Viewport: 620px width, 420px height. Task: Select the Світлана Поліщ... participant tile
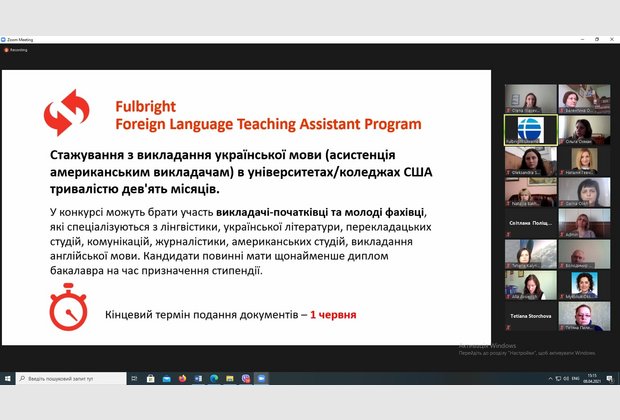pos(531,223)
